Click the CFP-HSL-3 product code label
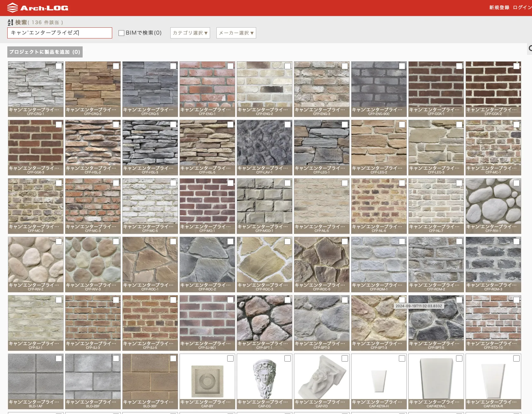The height and width of the screenshot is (414, 532). 150,172
